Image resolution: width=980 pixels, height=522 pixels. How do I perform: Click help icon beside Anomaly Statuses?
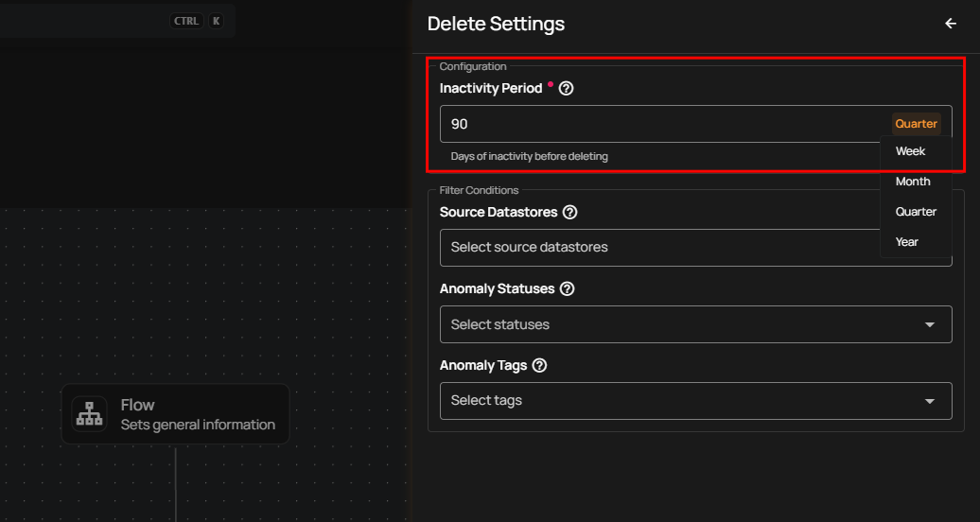[568, 289]
